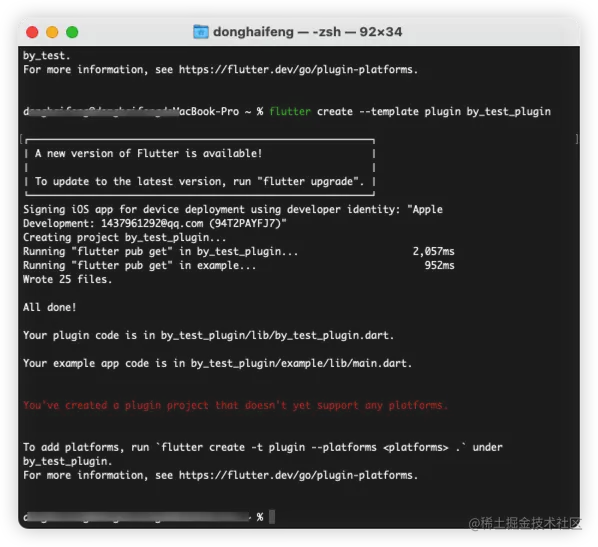Click the red plugin platforms warning line

pyautogui.click(x=235, y=405)
